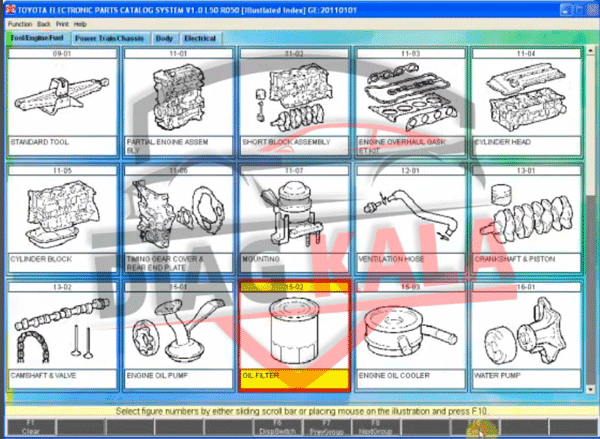Open the Cylinder Block illustration 11-05
Viewport: 600px width, 439px height.
click(62, 219)
